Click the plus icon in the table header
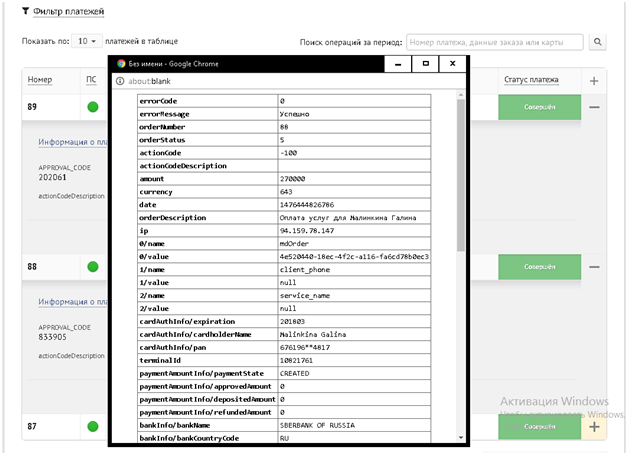The height and width of the screenshot is (455, 628). click(594, 81)
